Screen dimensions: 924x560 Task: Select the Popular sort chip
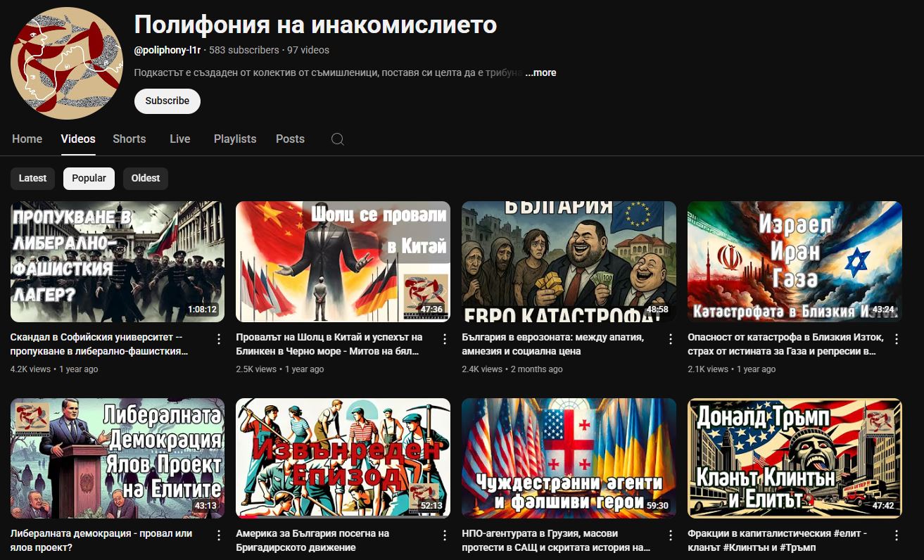(x=89, y=178)
